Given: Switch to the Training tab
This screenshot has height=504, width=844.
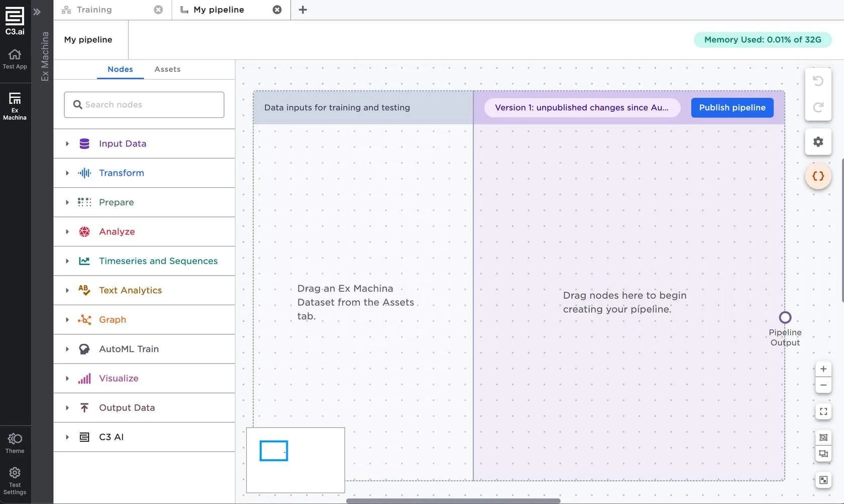Looking at the screenshot, I should [x=94, y=10].
